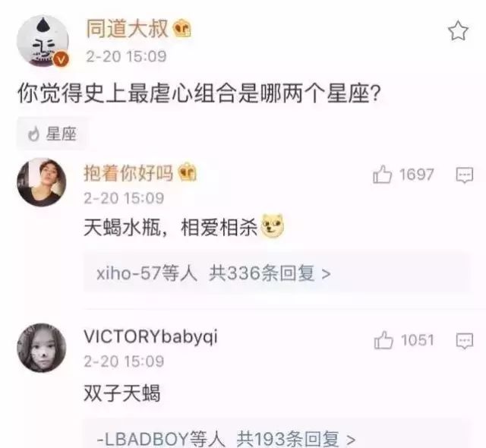Open 同道大叔's profile avatar
486x448 pixels.
tap(43, 41)
